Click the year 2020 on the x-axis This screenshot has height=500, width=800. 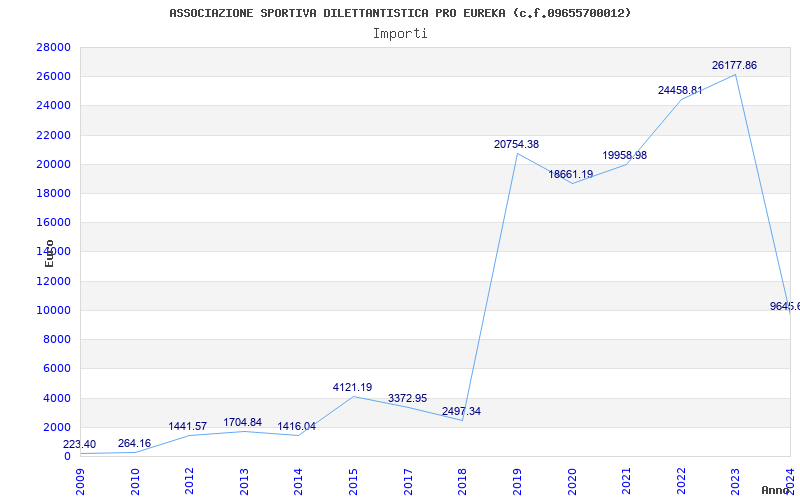[571, 481]
